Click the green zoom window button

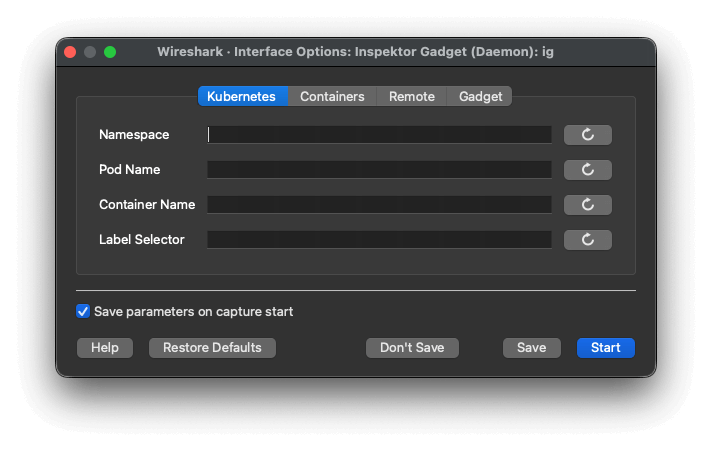(x=110, y=52)
